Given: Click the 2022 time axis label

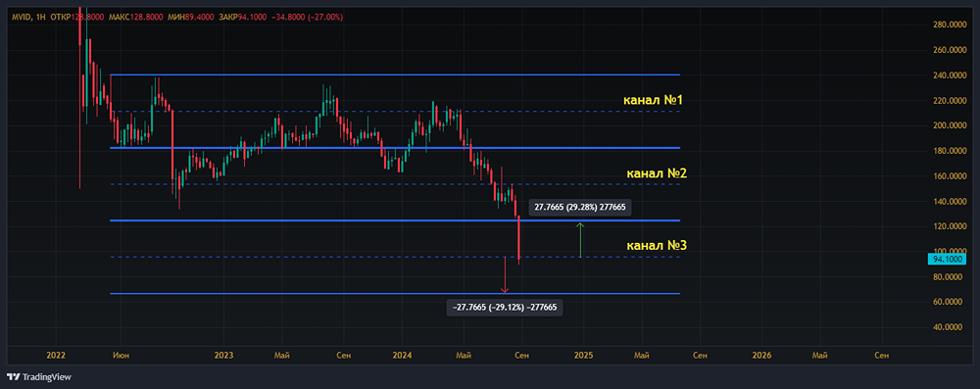Looking at the screenshot, I should coord(56,356).
